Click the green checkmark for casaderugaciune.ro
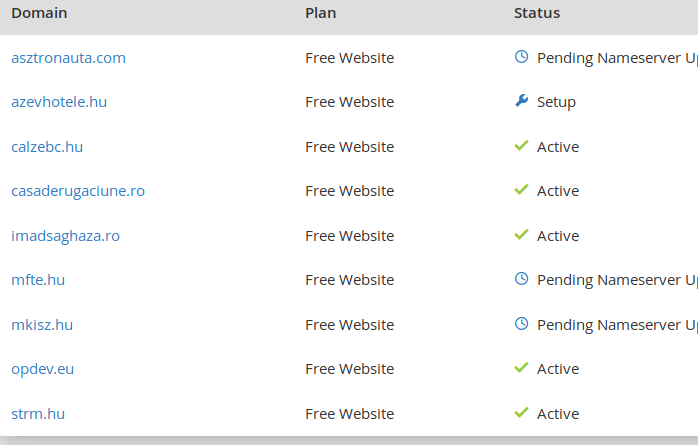This screenshot has height=445, width=698. click(521, 190)
